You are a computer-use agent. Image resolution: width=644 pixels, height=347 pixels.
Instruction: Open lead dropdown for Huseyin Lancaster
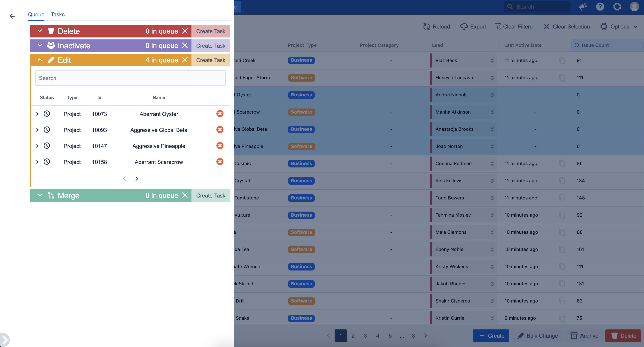pyautogui.click(x=492, y=78)
